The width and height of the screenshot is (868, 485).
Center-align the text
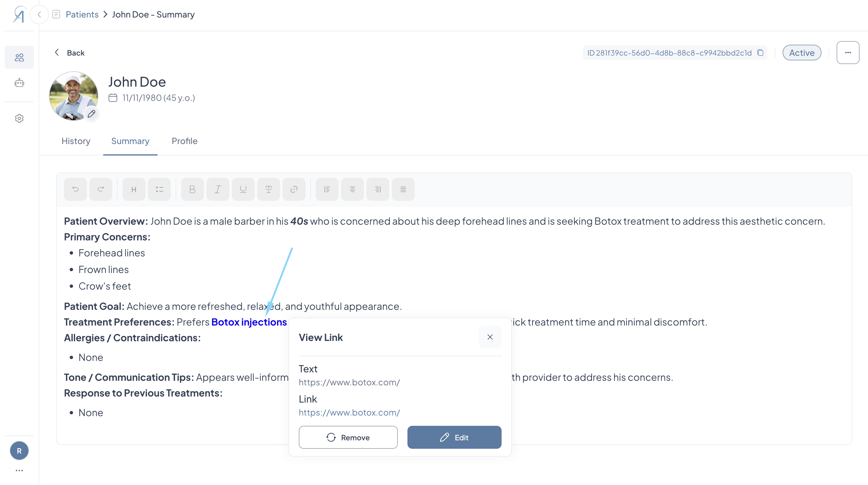352,189
